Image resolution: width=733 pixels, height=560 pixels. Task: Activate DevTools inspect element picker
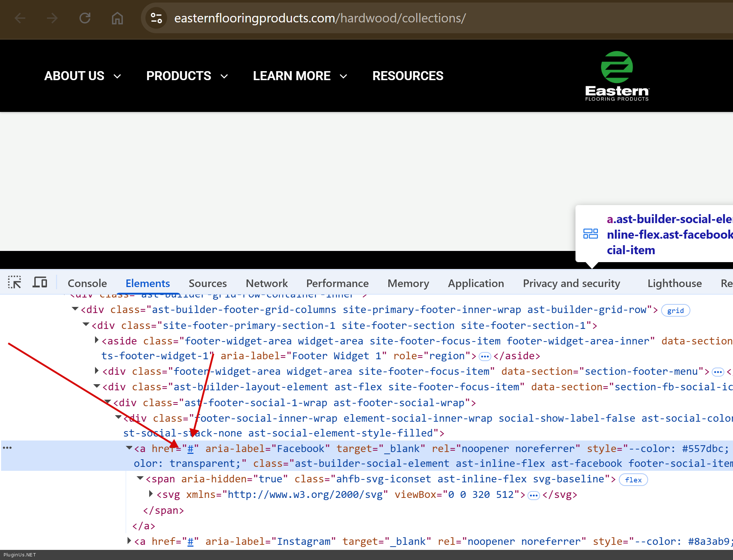[14, 283]
